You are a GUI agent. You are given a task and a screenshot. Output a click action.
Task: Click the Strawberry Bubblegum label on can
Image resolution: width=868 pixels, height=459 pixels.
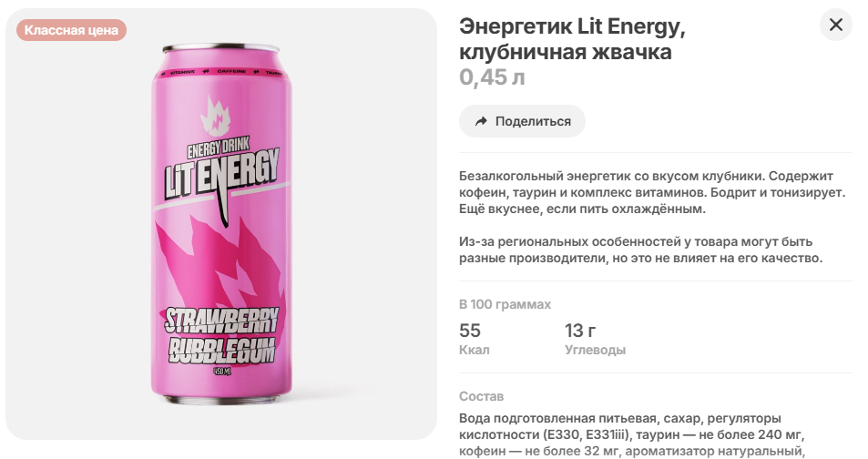(222, 335)
